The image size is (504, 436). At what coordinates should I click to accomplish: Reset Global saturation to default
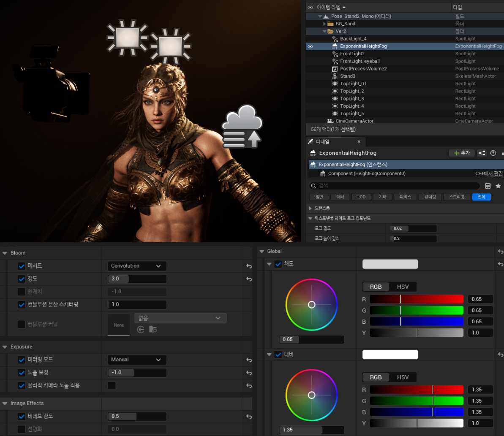pyautogui.click(x=501, y=264)
